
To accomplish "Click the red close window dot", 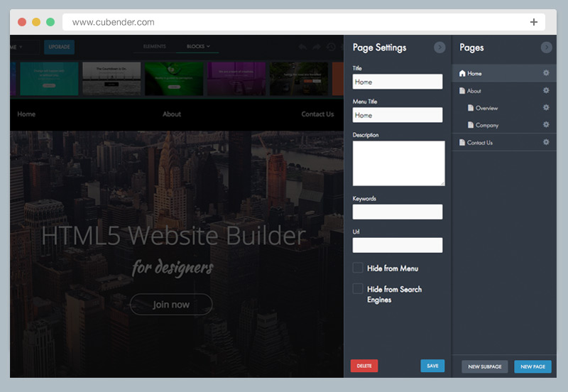I will coord(22,22).
